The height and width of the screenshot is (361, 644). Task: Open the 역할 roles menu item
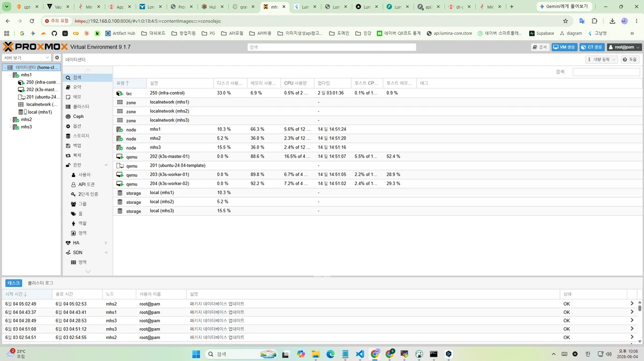[87, 223]
